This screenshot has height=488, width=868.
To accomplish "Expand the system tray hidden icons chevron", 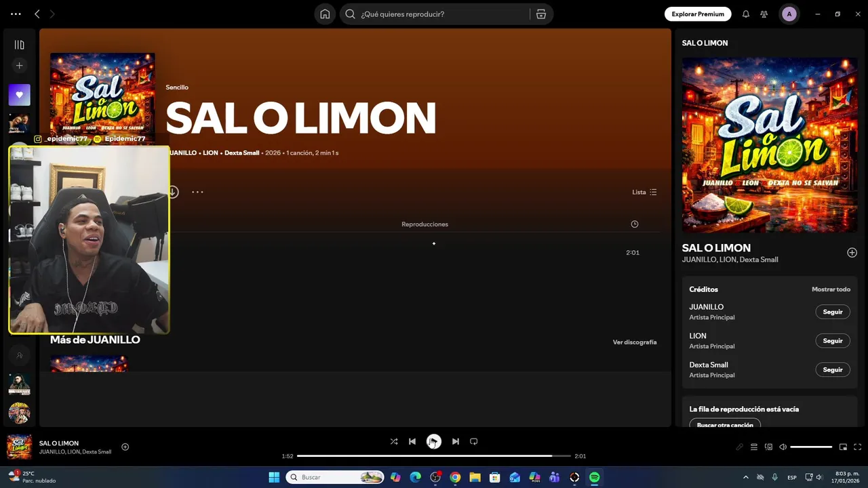I will 746,477.
